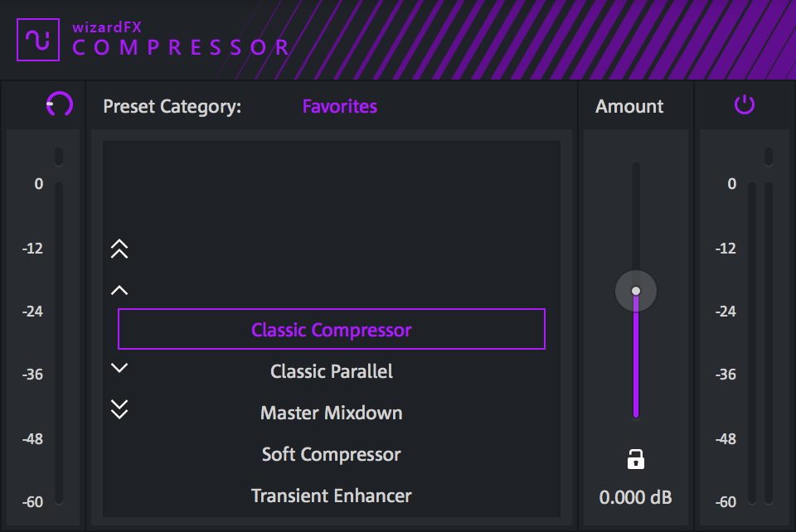Jump up presets with double up chevron
Viewport: 796px width, 532px height.
pos(119,249)
